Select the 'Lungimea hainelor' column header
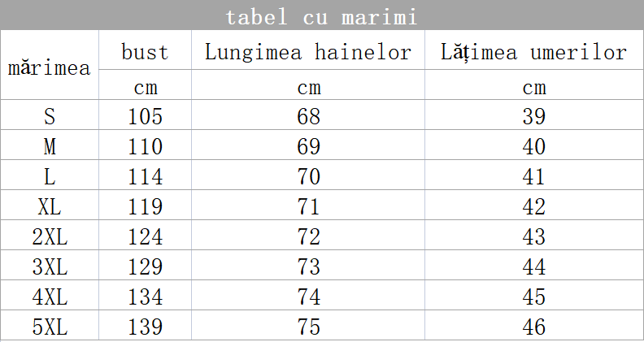The image size is (644, 342). pyautogui.click(x=308, y=52)
